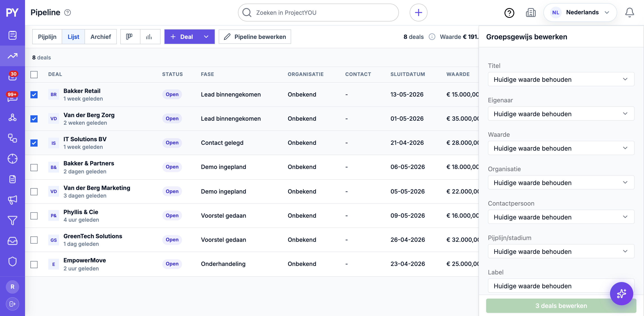The height and width of the screenshot is (316, 644).
Task: Click the Pipeline bewerken button
Action: click(x=255, y=37)
